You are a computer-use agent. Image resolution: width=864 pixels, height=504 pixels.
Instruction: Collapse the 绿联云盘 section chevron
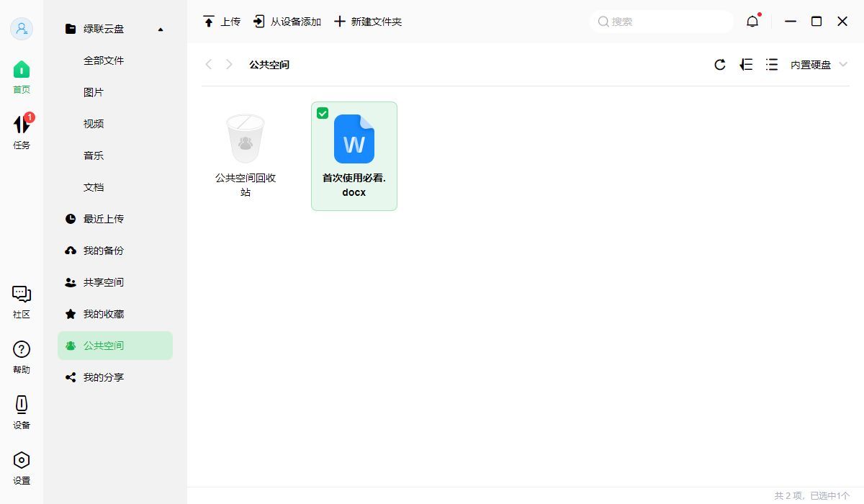(x=161, y=30)
